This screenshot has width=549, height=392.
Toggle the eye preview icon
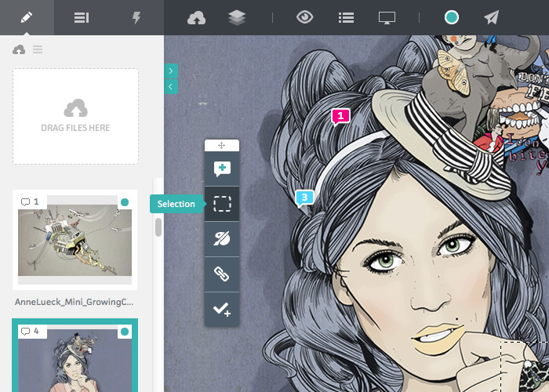(304, 17)
